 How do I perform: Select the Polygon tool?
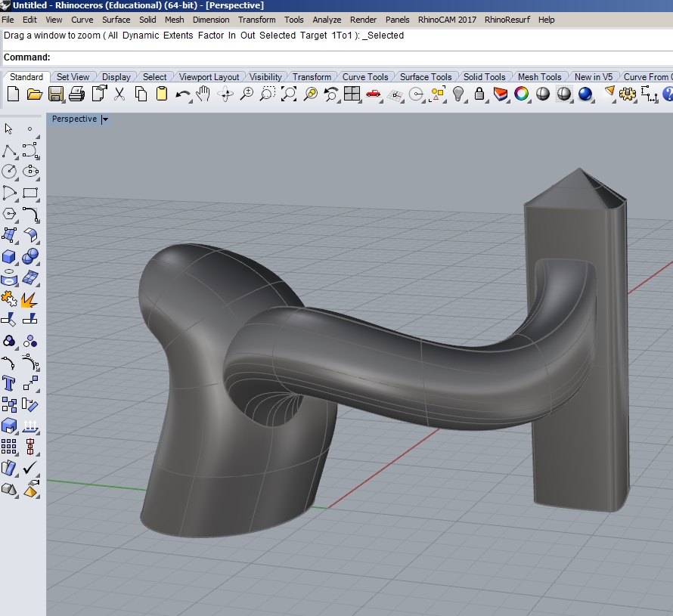pos(9,214)
